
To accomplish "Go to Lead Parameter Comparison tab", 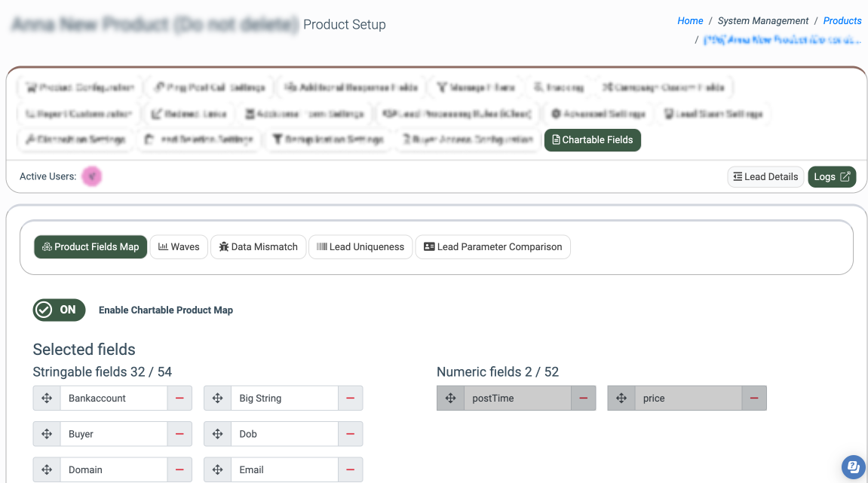I will pyautogui.click(x=492, y=246).
